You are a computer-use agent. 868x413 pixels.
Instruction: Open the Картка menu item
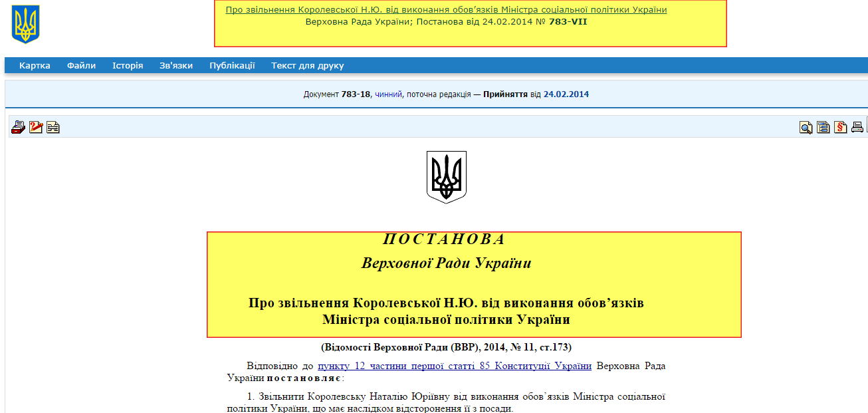[36, 65]
